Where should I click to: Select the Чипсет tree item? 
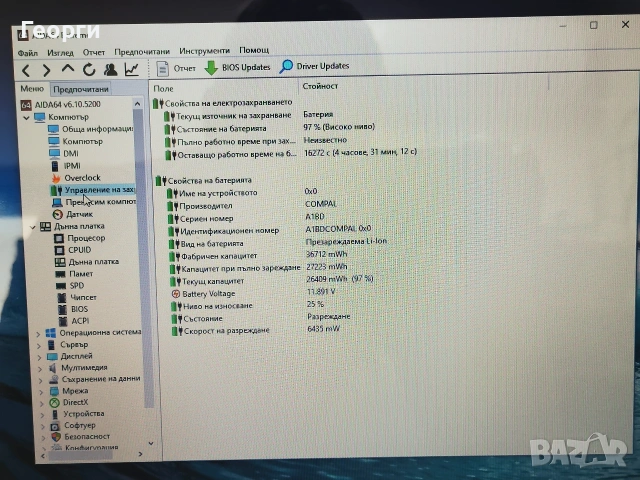(x=77, y=298)
